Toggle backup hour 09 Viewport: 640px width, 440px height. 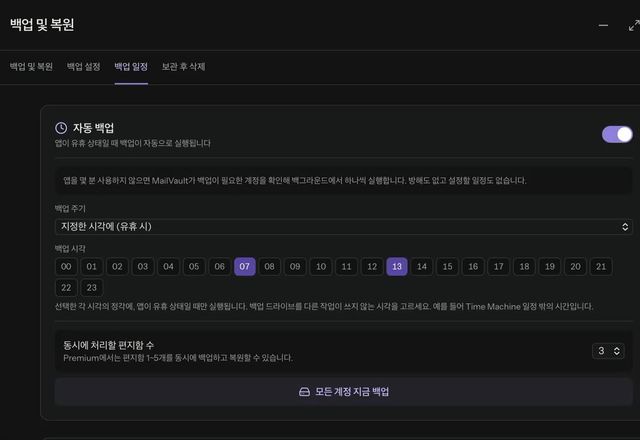[295, 267]
